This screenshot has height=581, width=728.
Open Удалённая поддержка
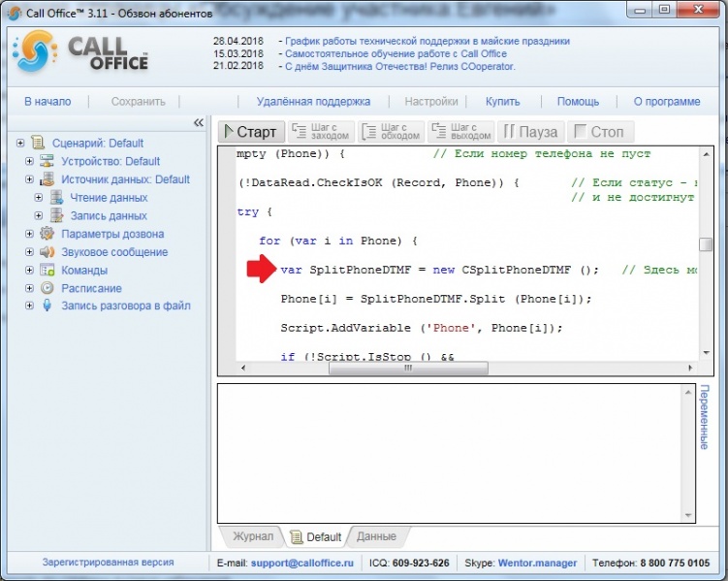pyautogui.click(x=313, y=102)
